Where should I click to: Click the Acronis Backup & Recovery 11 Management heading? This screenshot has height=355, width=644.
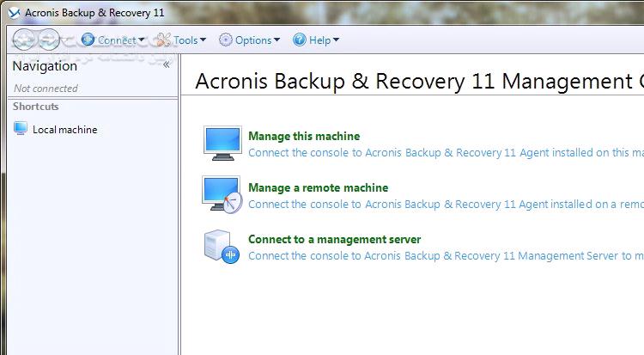(x=420, y=81)
